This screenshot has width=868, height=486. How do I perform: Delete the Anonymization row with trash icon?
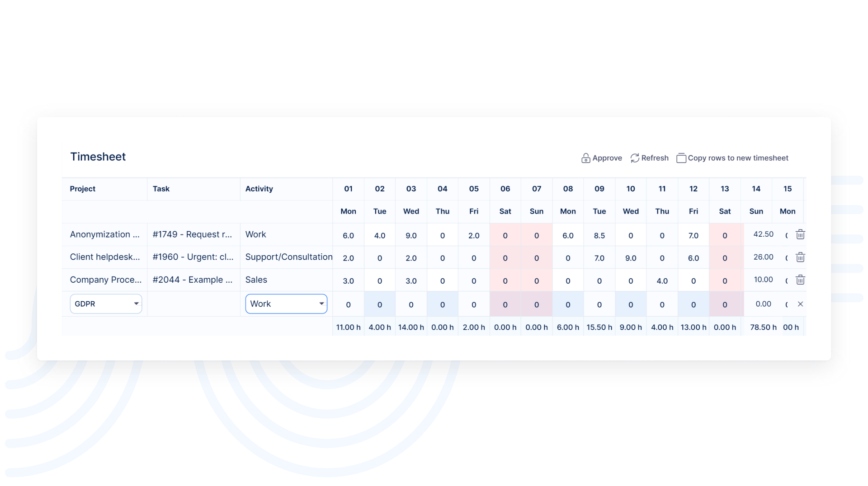pos(800,234)
